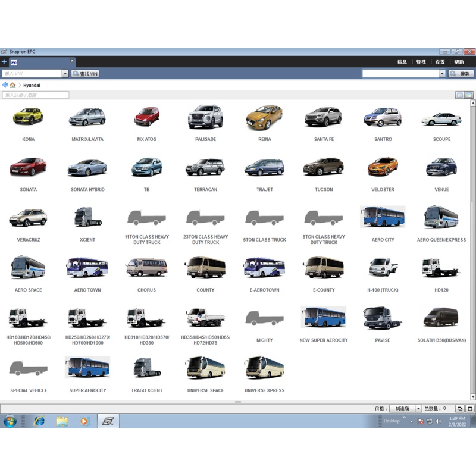Select the AERO SPACE bus
The image size is (476, 476).
coord(28,267)
